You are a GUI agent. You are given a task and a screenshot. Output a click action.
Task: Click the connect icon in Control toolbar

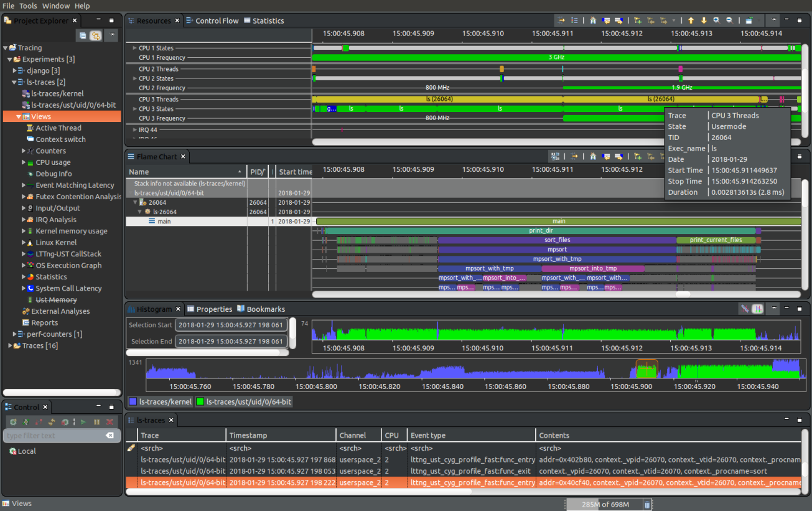tap(26, 422)
